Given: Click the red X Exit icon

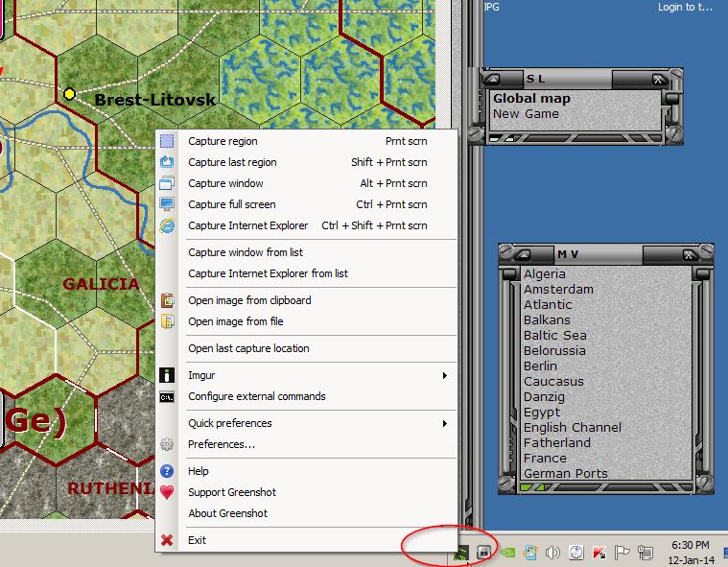Looking at the screenshot, I should point(167,540).
